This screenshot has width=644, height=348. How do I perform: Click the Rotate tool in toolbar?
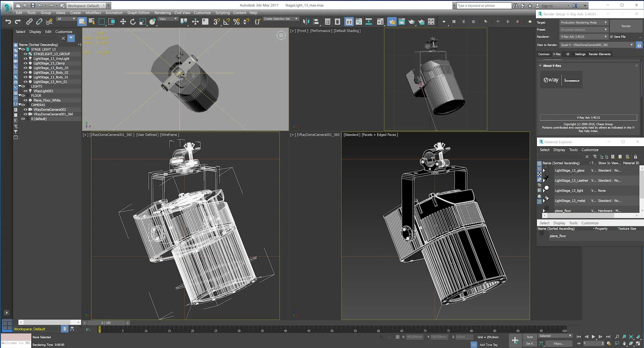tap(133, 22)
